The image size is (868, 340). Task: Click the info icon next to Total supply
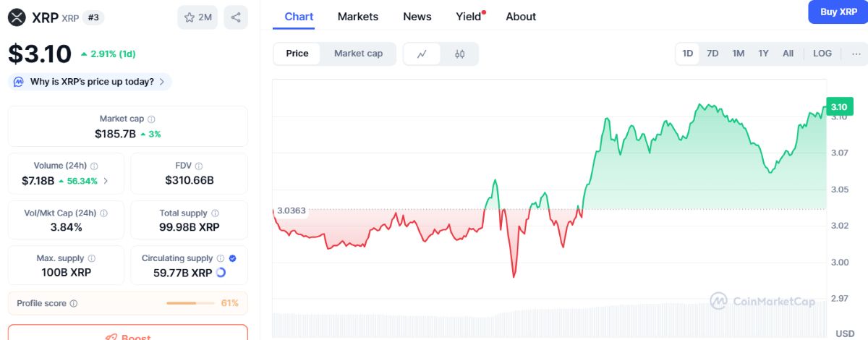click(x=215, y=213)
